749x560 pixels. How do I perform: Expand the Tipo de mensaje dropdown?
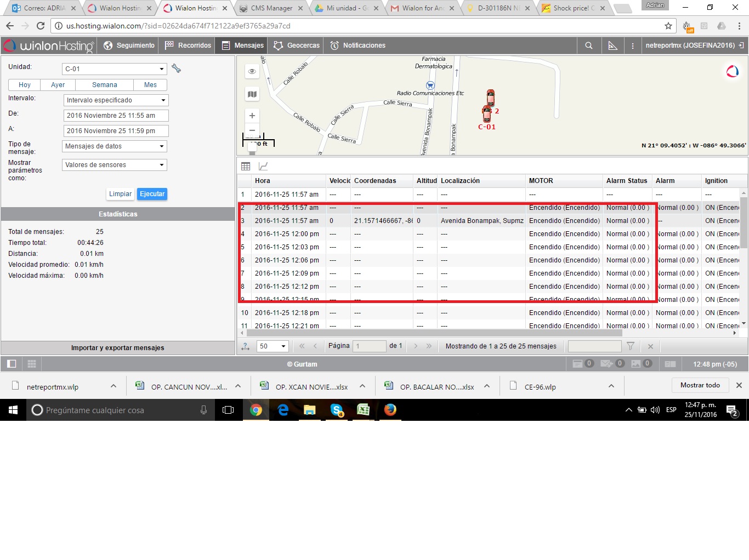tap(114, 146)
